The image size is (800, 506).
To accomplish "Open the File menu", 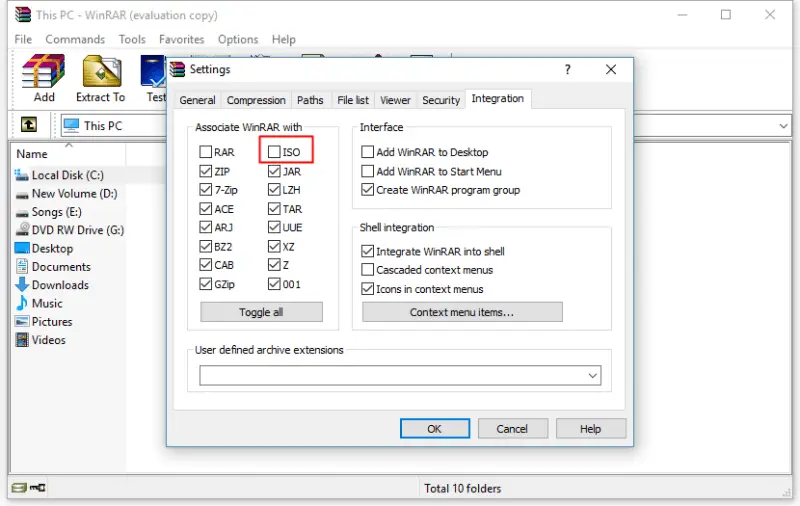I will 23,39.
